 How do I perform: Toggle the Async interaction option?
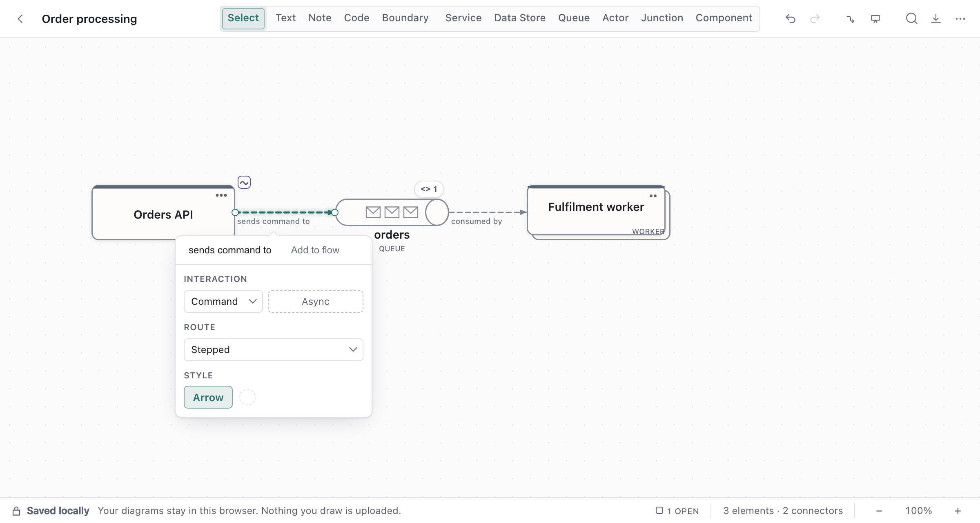click(316, 302)
